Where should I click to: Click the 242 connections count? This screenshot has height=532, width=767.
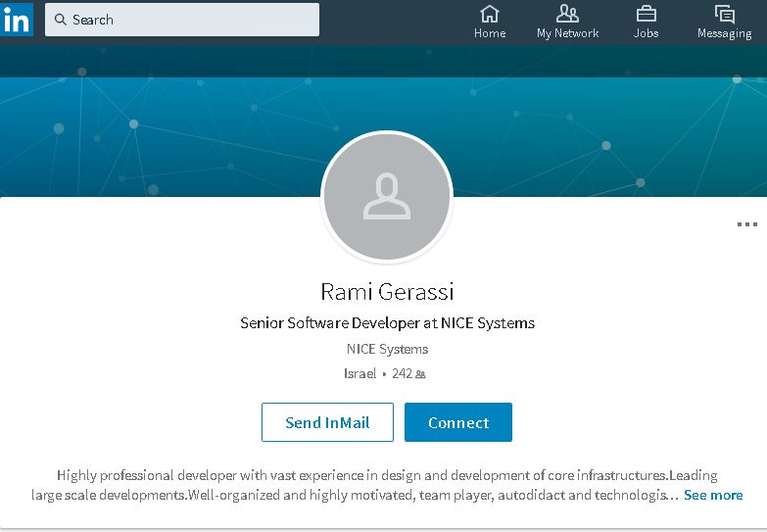pyautogui.click(x=402, y=373)
